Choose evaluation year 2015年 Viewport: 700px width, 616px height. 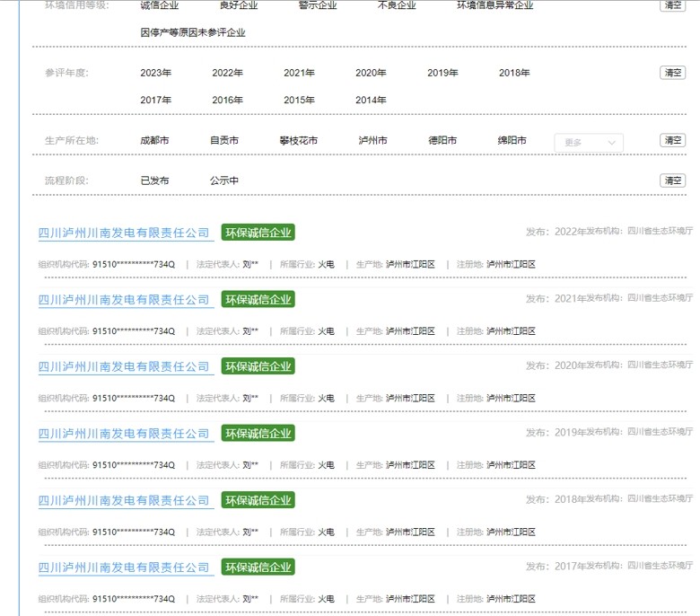[x=299, y=100]
